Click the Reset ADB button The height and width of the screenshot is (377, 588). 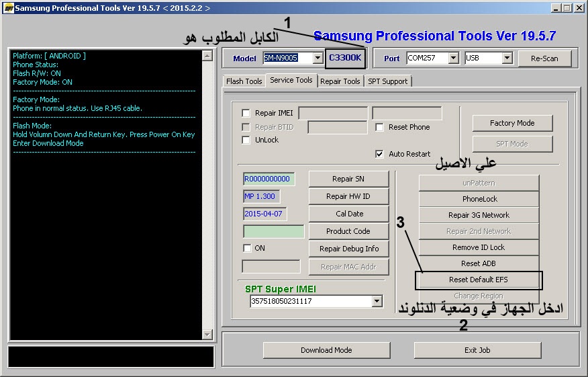479,263
